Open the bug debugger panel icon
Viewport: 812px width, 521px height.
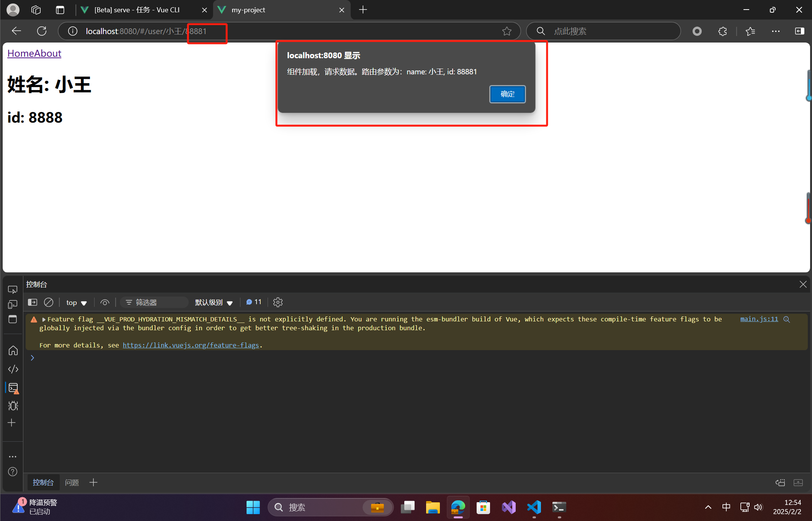coord(13,406)
